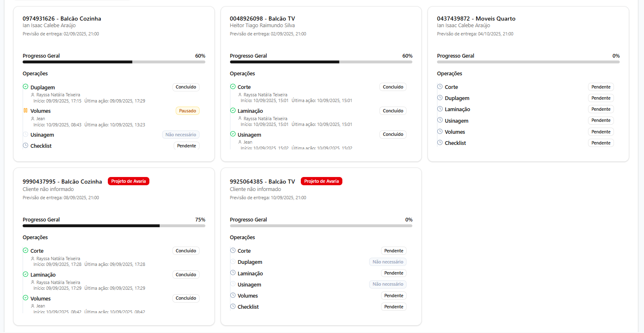644x333 pixels.
Task: Click clock icon beside Corte in Moveis Quarto card
Action: [x=440, y=87]
